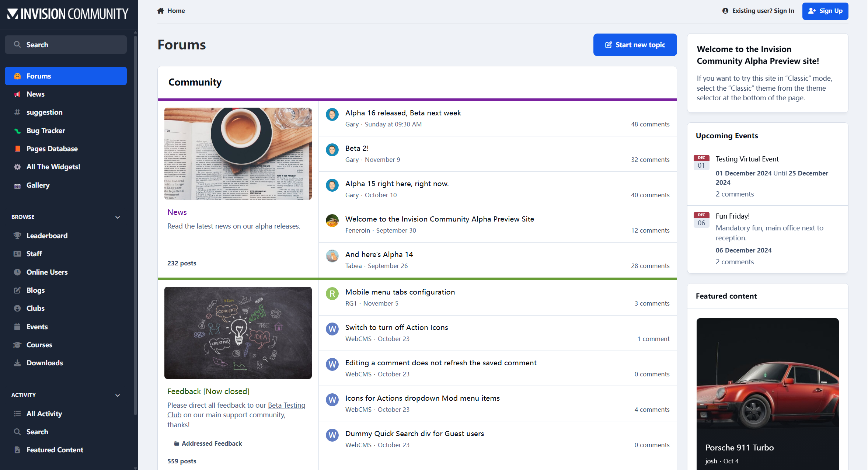Click the Downloads icon in sidebar

(x=17, y=363)
